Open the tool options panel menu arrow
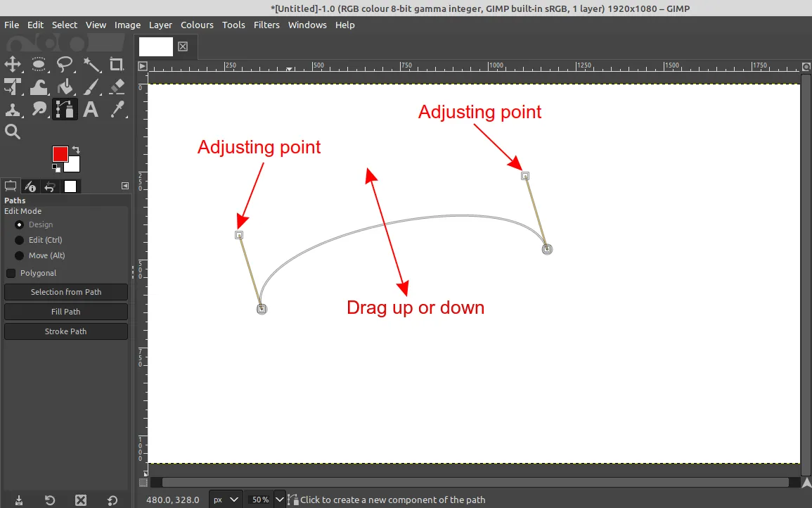 [124, 186]
